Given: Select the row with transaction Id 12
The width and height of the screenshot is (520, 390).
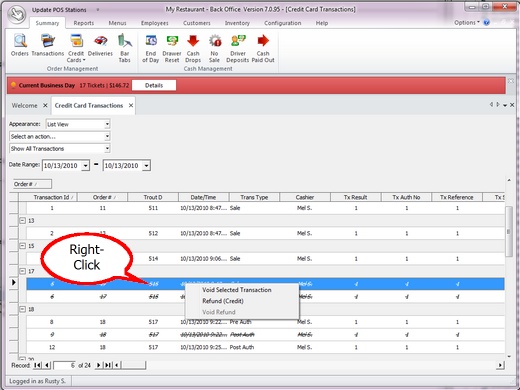Looking at the screenshot, I should (x=265, y=347).
